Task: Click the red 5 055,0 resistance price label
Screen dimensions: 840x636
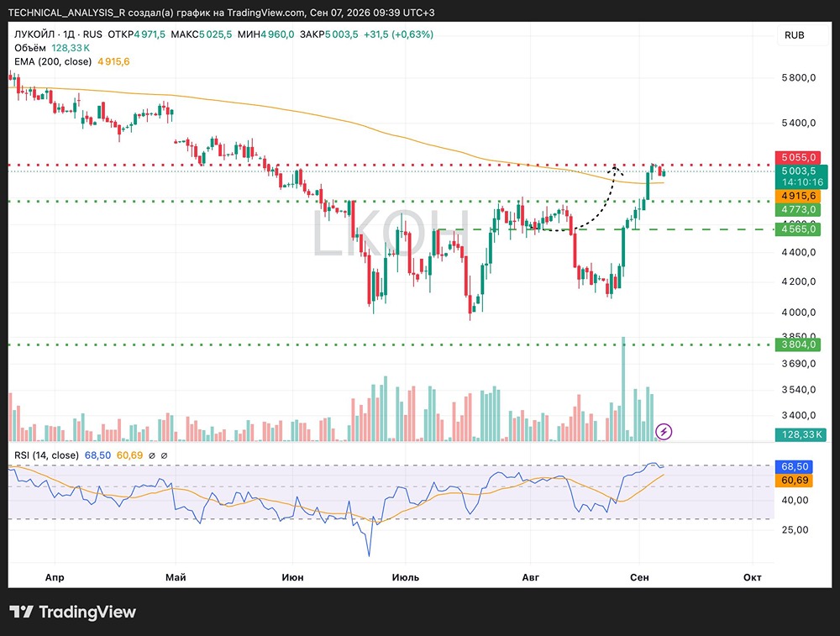Action: point(798,157)
